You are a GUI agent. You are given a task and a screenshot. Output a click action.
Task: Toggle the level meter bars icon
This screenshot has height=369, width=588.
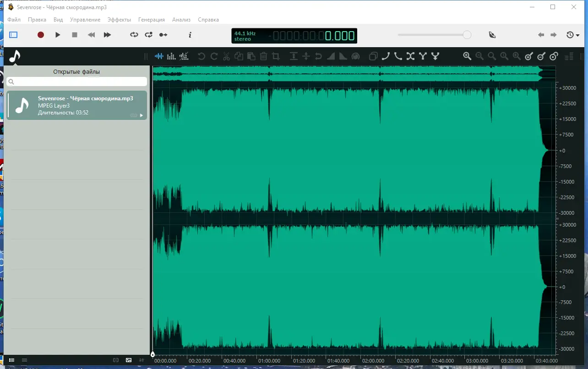click(569, 56)
